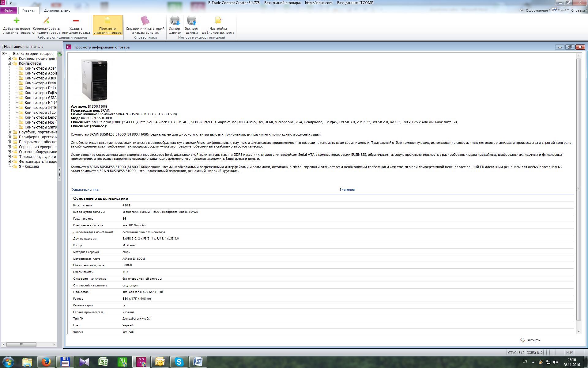The width and height of the screenshot is (588, 368).
Task: Expand the Сервера и серверное category node
Action: [9, 147]
